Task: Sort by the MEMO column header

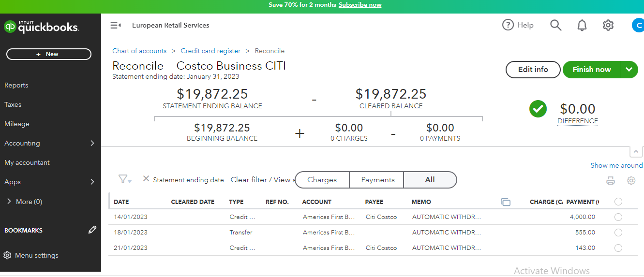Action: click(421, 202)
